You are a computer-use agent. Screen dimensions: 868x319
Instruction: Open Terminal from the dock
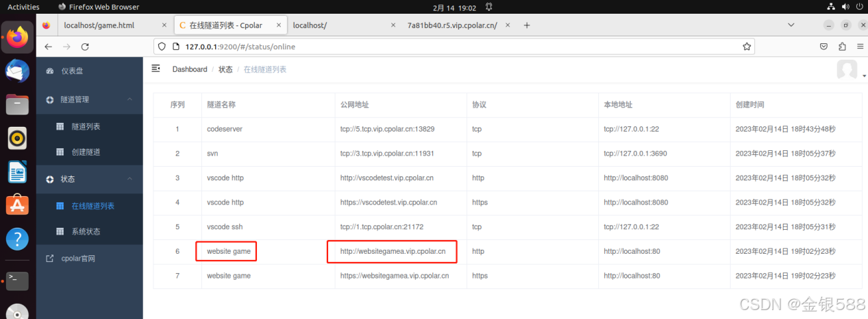pyautogui.click(x=17, y=281)
